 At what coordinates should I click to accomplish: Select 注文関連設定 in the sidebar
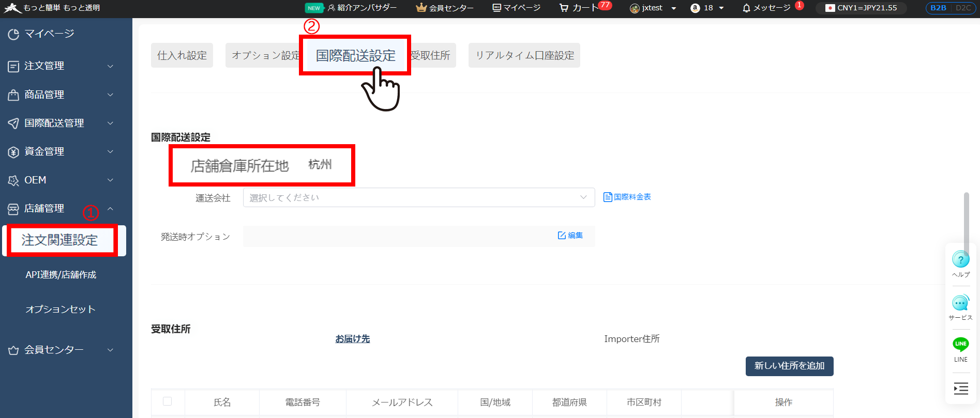pos(64,240)
